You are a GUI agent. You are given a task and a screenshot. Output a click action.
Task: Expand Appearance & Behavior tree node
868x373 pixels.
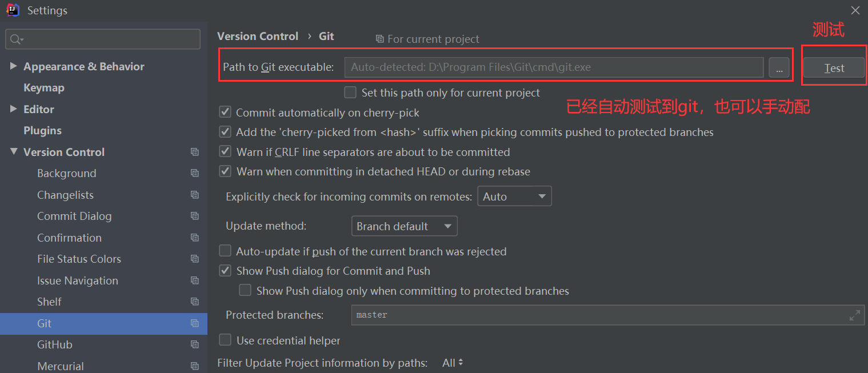13,66
